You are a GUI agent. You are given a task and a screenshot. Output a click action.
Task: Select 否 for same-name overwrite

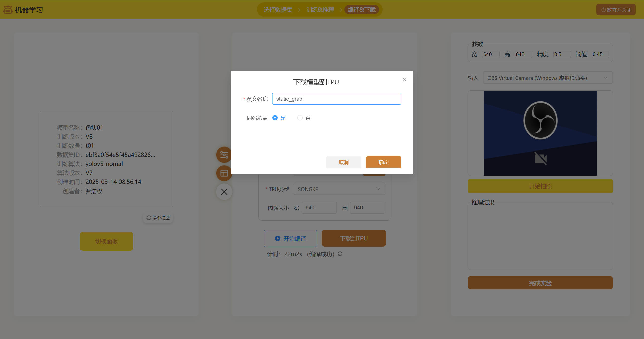click(300, 118)
